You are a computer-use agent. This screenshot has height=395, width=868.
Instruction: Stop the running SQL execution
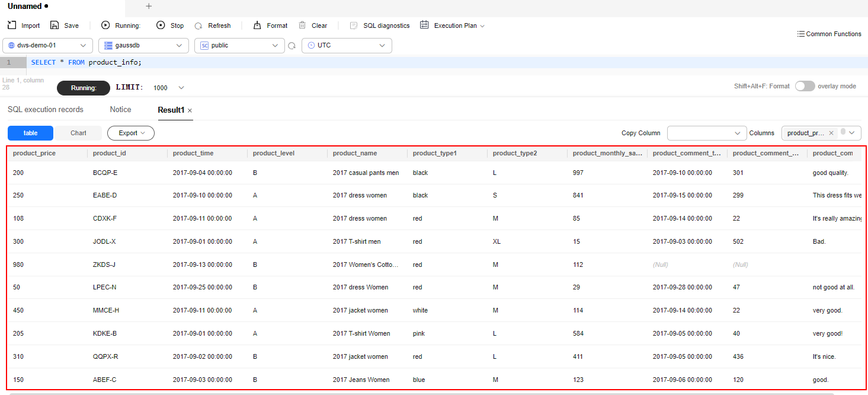click(161, 26)
